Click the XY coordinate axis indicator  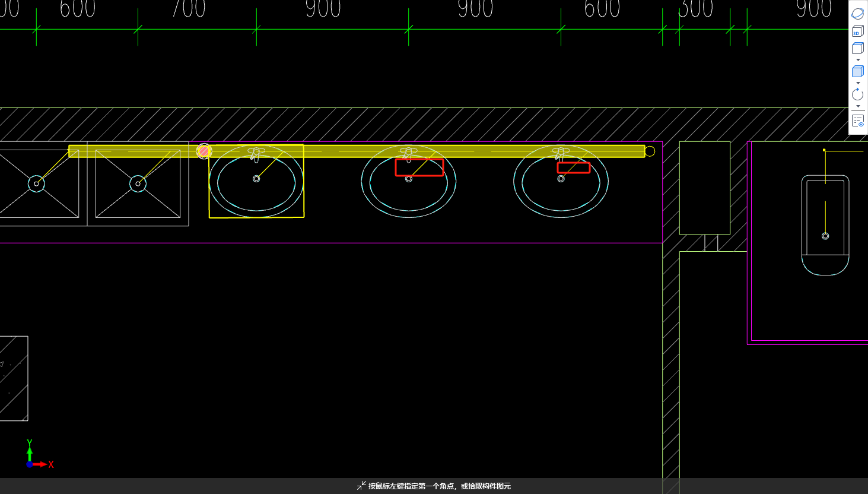point(39,454)
